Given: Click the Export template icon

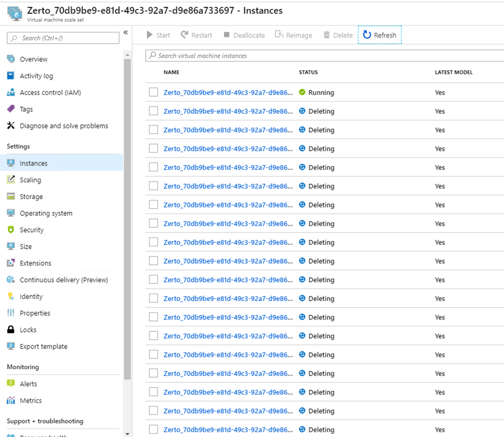Looking at the screenshot, I should coord(10,346).
